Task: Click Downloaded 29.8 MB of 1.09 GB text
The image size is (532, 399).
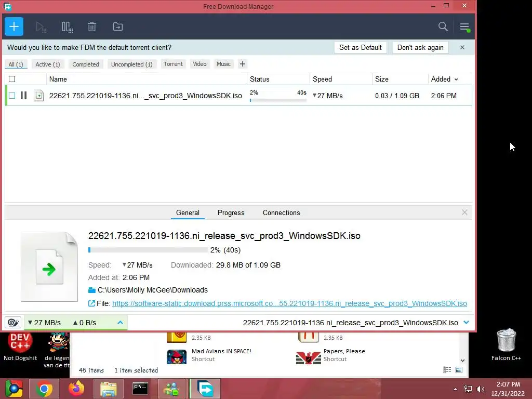Action: pos(225,265)
